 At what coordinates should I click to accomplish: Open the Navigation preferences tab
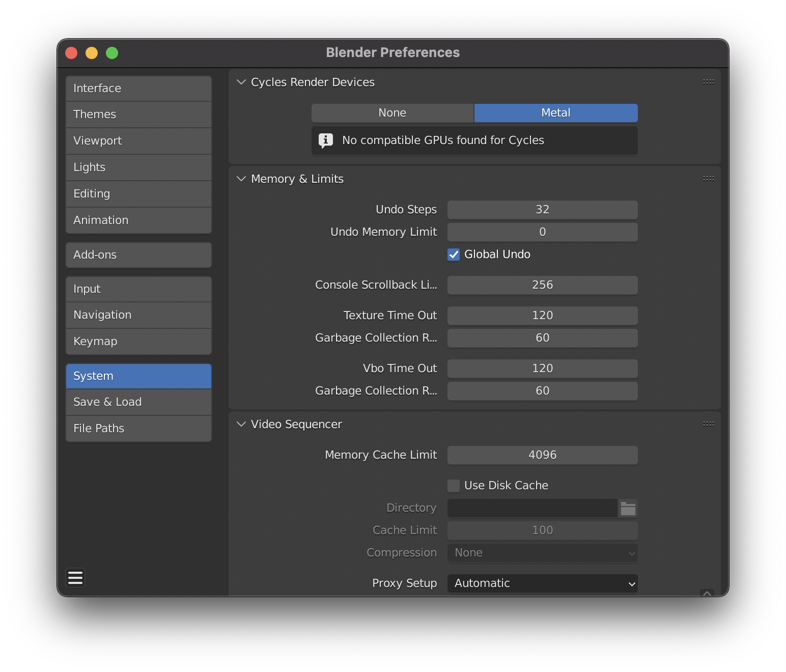[138, 315]
